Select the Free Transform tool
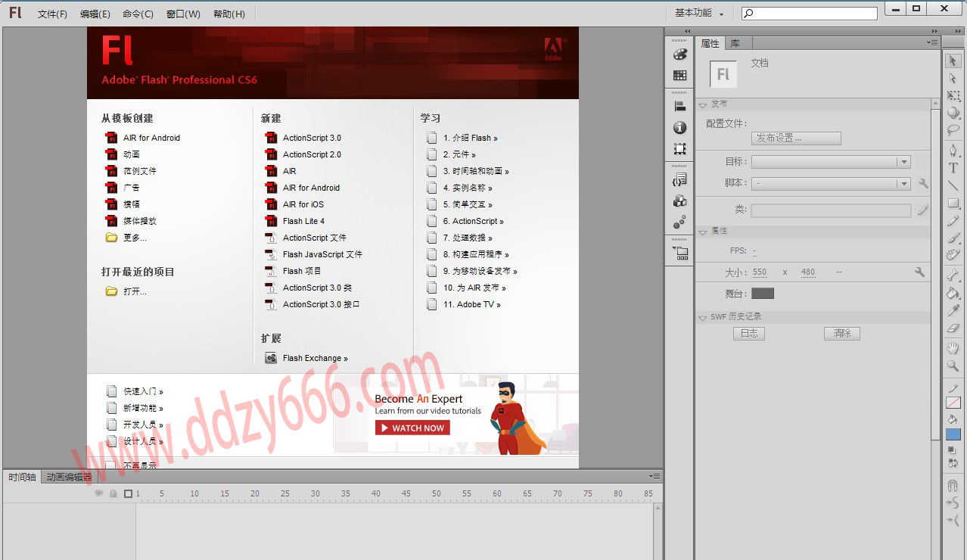Image resolution: width=967 pixels, height=560 pixels. 953,96
